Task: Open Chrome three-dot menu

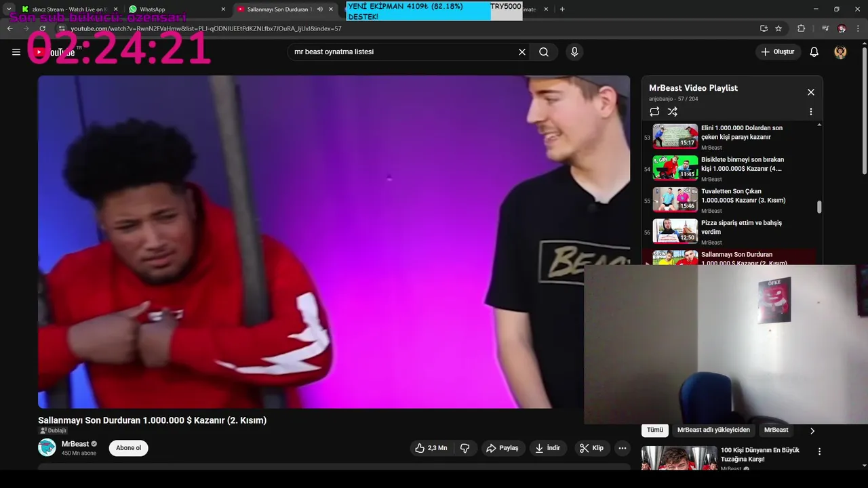Action: pyautogui.click(x=859, y=28)
